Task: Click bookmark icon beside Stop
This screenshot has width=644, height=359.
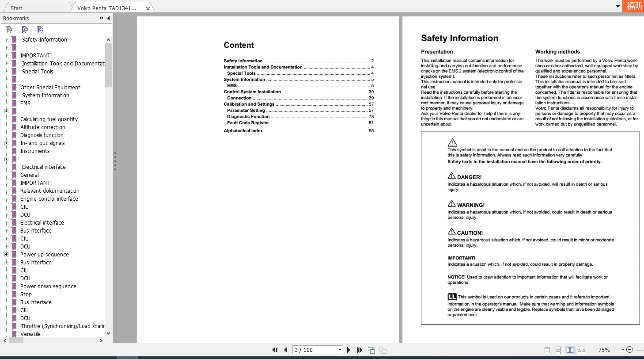Action: coord(14,294)
